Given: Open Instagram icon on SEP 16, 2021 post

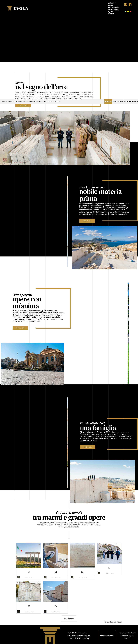Looking at the screenshot, I should tap(29, 606).
